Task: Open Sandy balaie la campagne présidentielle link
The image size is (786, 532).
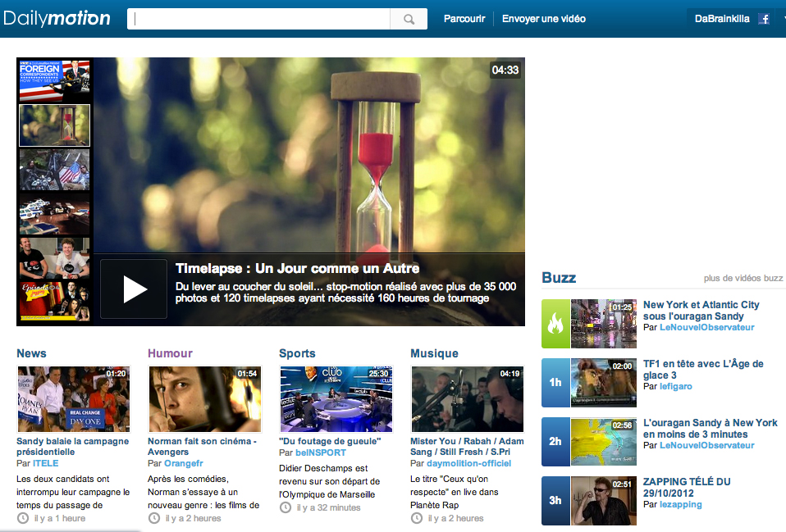Action: click(73, 446)
